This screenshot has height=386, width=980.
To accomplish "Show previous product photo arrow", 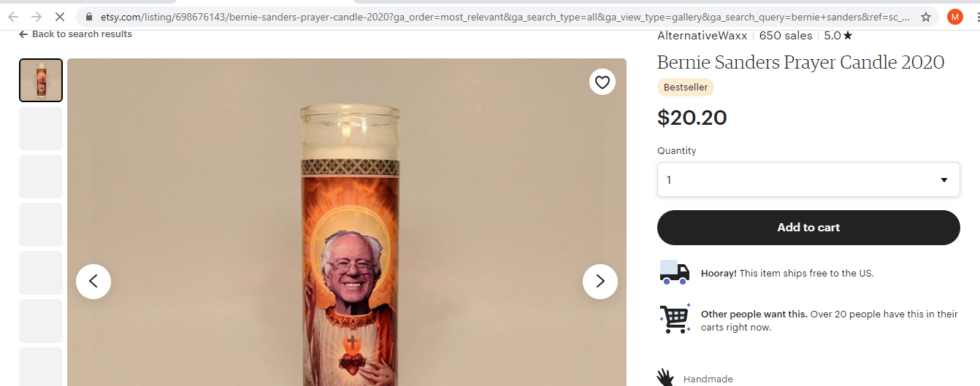I will (93, 281).
